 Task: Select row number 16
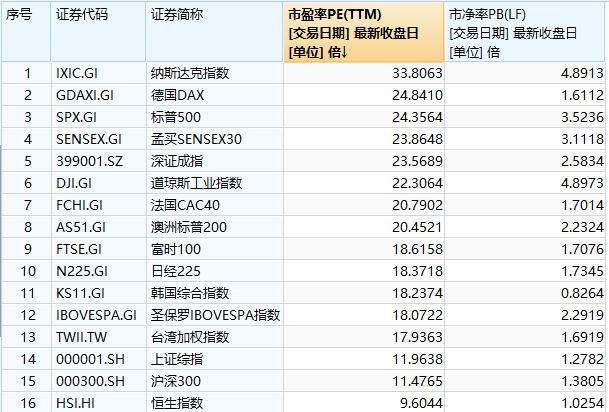click(26, 403)
